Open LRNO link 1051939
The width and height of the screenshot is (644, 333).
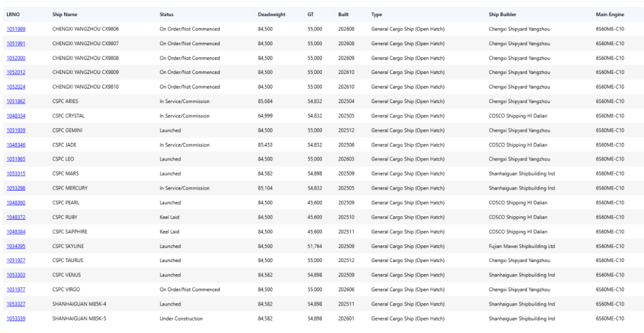16,130
